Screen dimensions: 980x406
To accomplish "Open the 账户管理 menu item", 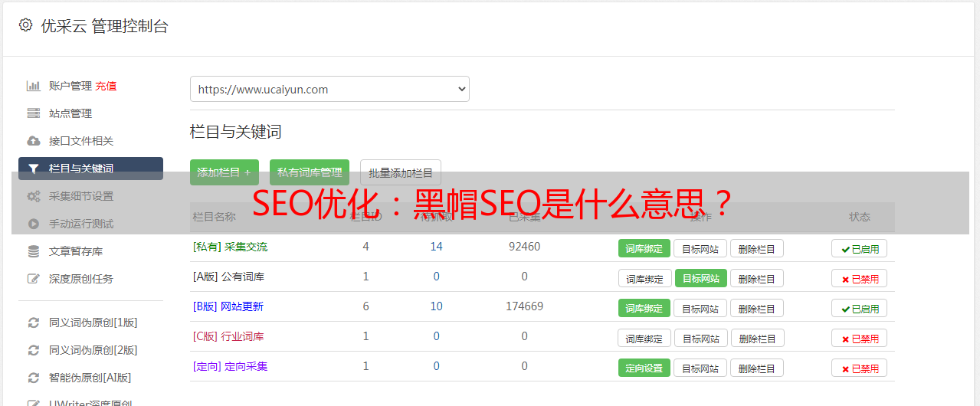I will (70, 86).
